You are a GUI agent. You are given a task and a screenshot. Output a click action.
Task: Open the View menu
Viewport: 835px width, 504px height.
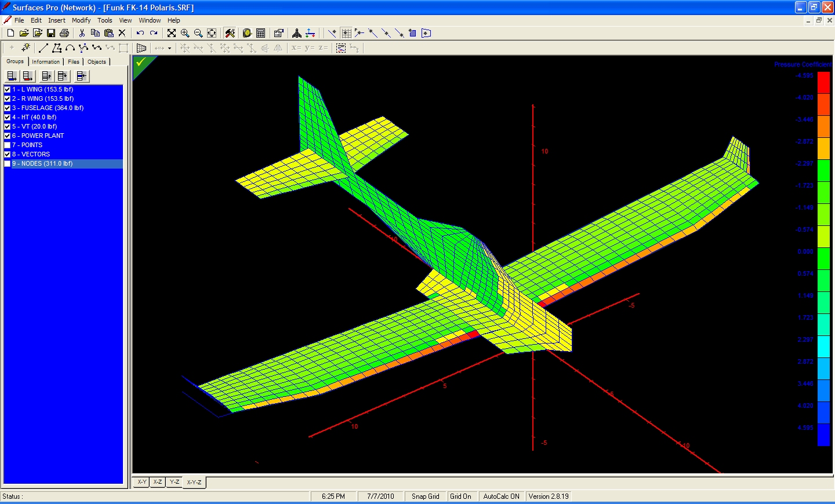125,20
